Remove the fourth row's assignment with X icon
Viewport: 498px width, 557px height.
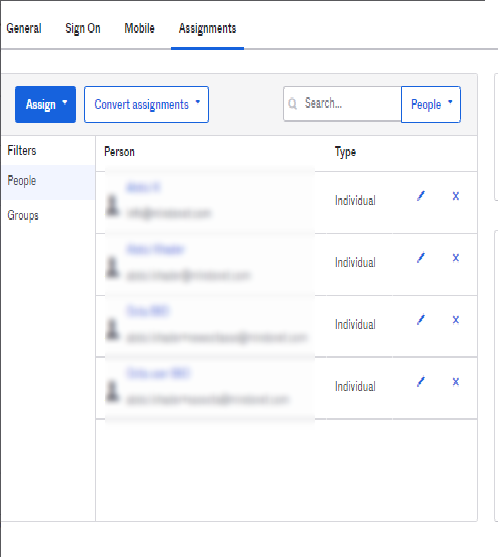(x=456, y=382)
